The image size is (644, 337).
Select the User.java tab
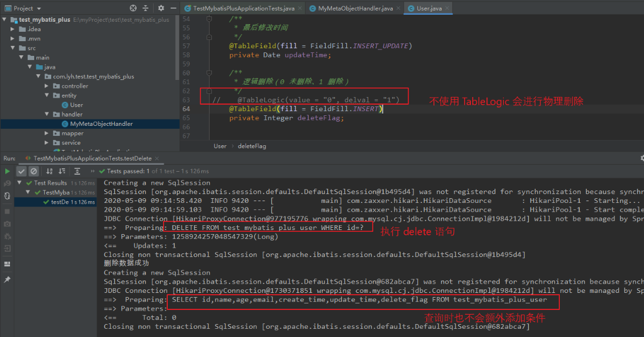tap(429, 8)
